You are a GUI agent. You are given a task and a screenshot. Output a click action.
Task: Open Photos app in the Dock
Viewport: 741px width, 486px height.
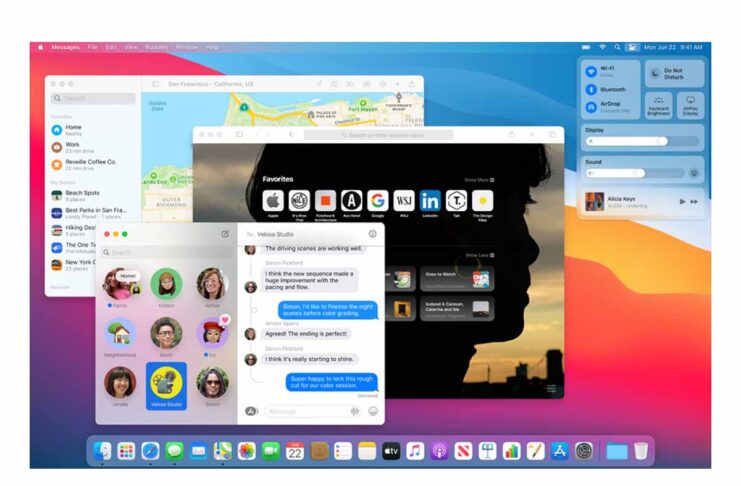click(247, 451)
